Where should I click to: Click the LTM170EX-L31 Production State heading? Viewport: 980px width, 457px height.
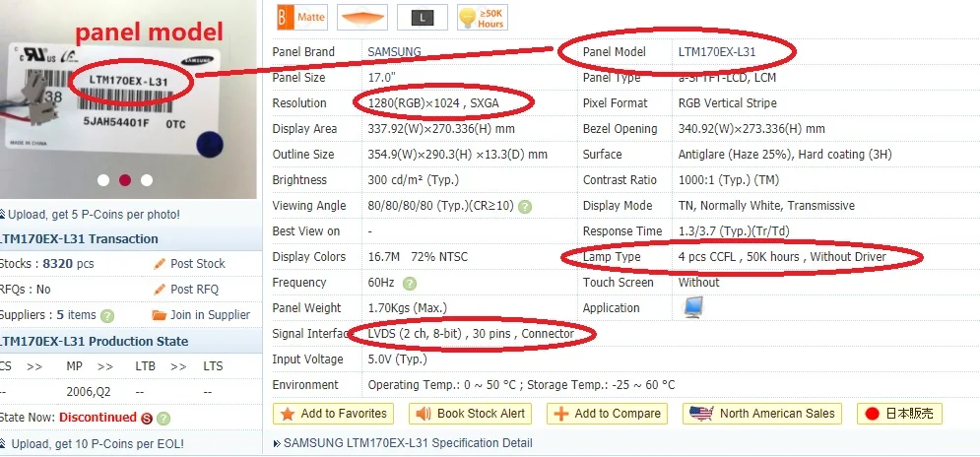click(x=94, y=342)
